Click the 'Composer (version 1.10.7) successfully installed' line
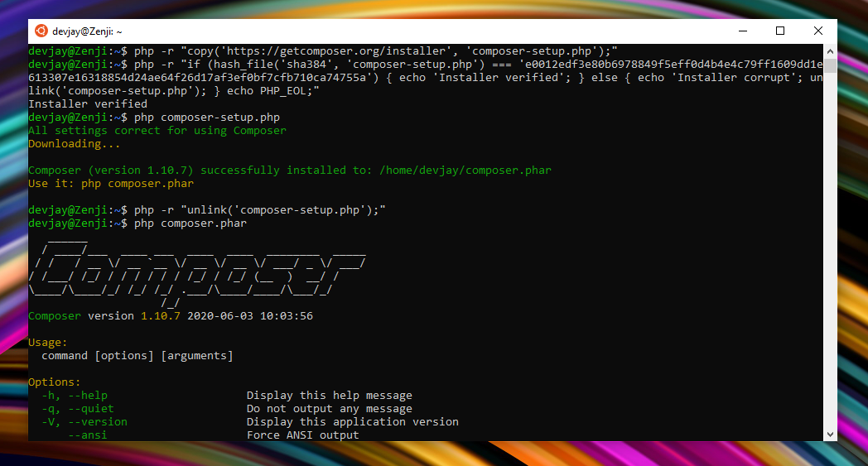The height and width of the screenshot is (466, 868). [290, 171]
